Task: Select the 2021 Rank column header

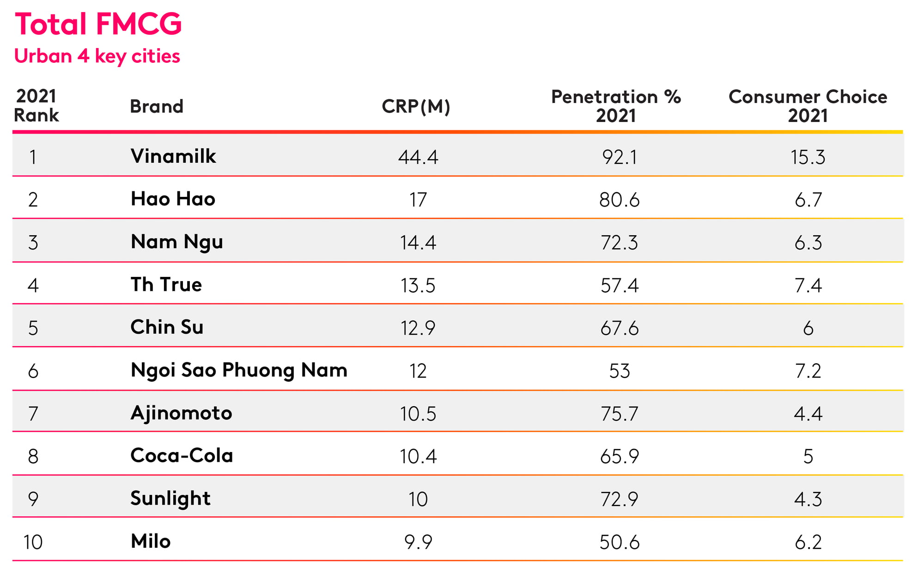Action: (x=36, y=106)
